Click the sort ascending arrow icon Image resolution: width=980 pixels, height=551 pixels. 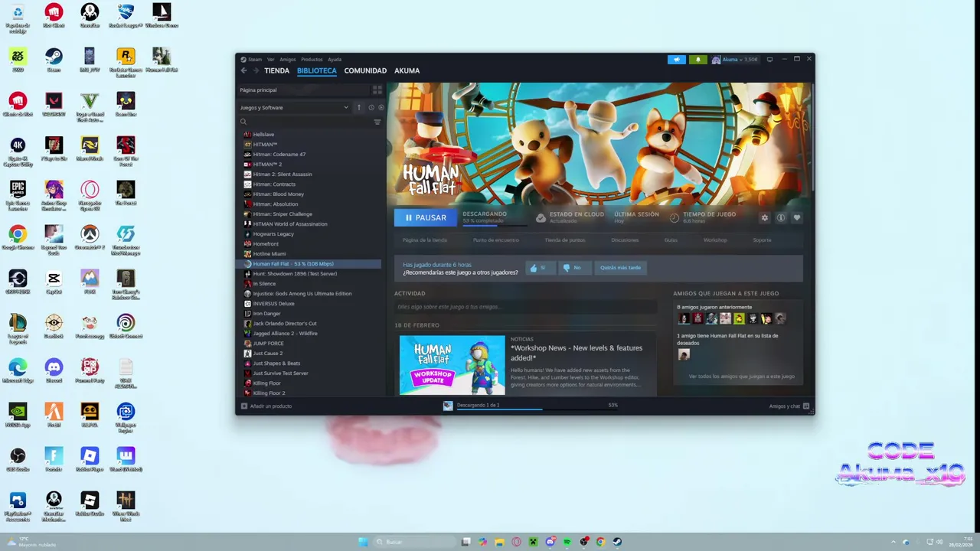pos(358,107)
